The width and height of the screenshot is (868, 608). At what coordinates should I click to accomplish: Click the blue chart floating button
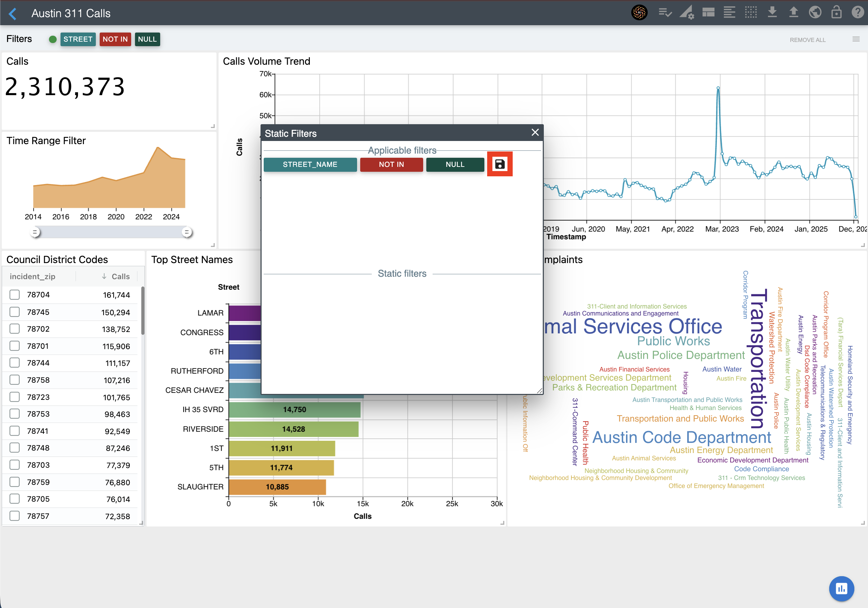(x=841, y=588)
